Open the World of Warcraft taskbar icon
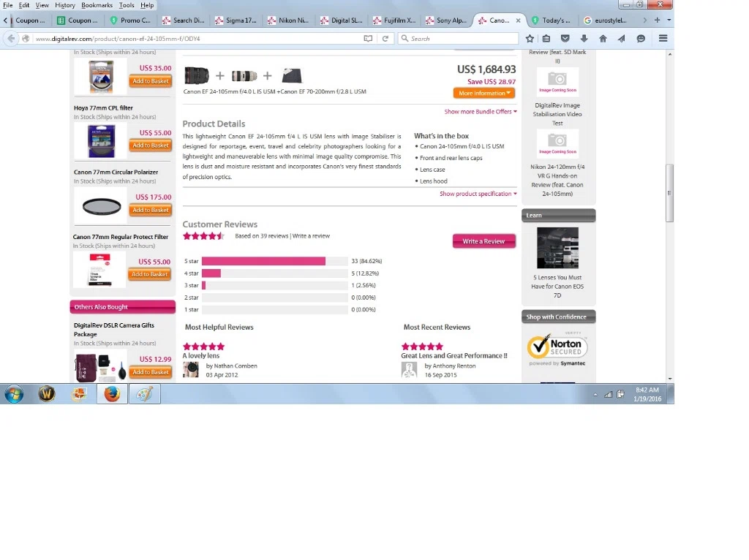Image resolution: width=749 pixels, height=560 pixels. (x=47, y=394)
